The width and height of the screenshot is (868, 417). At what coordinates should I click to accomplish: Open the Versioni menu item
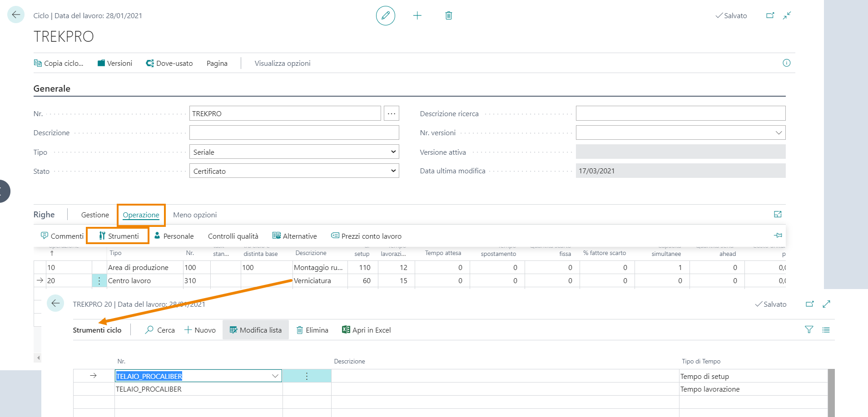pyautogui.click(x=115, y=64)
